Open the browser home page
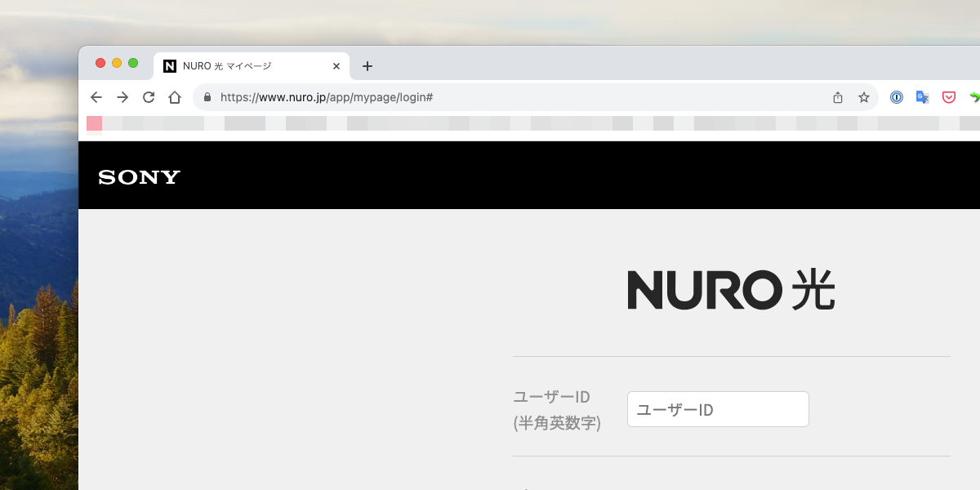980x490 pixels. 175,96
